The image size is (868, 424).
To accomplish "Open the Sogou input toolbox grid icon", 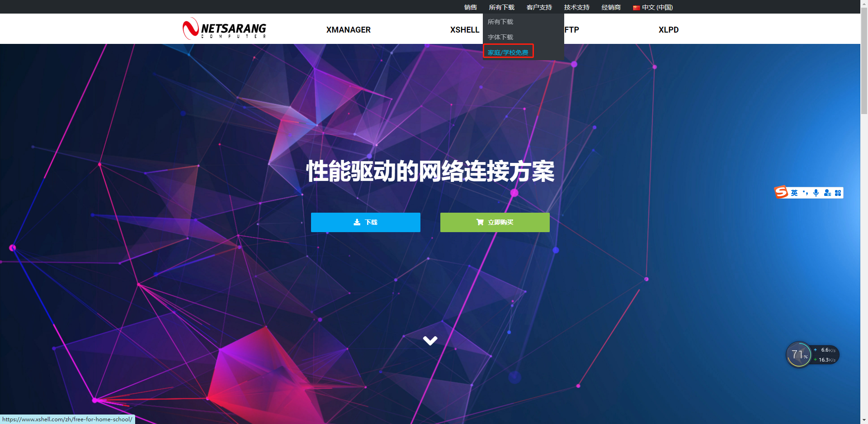I will 839,192.
